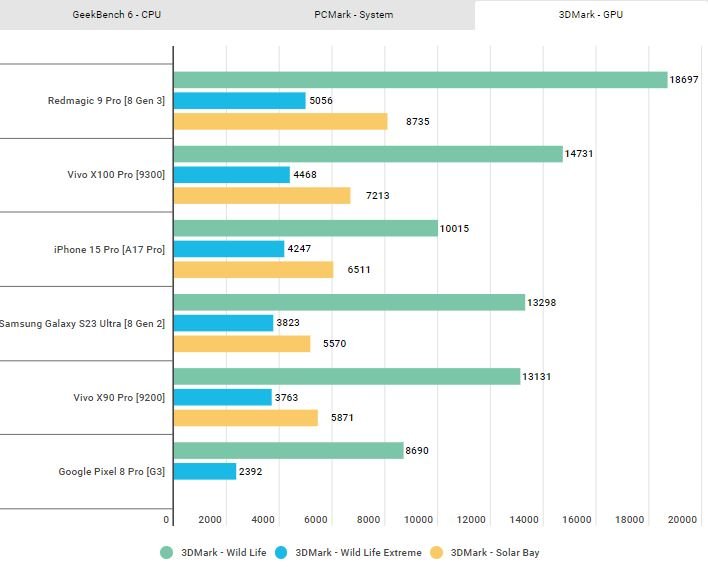Screen dimensions: 708x570
Task: Click Samsung Galaxy S23 Ultra Wild Life bar 13298
Action: [349, 302]
